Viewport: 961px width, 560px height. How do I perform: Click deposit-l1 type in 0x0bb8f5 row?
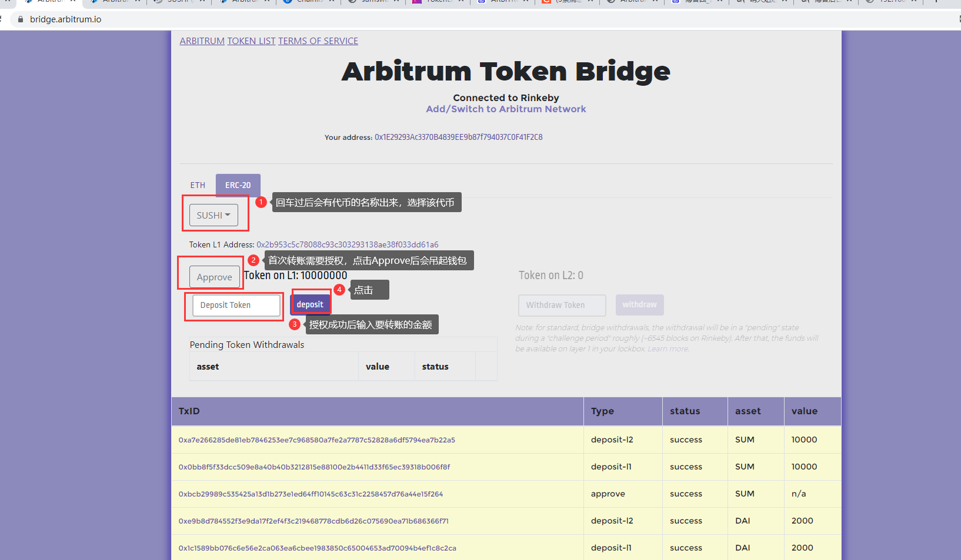coord(611,467)
